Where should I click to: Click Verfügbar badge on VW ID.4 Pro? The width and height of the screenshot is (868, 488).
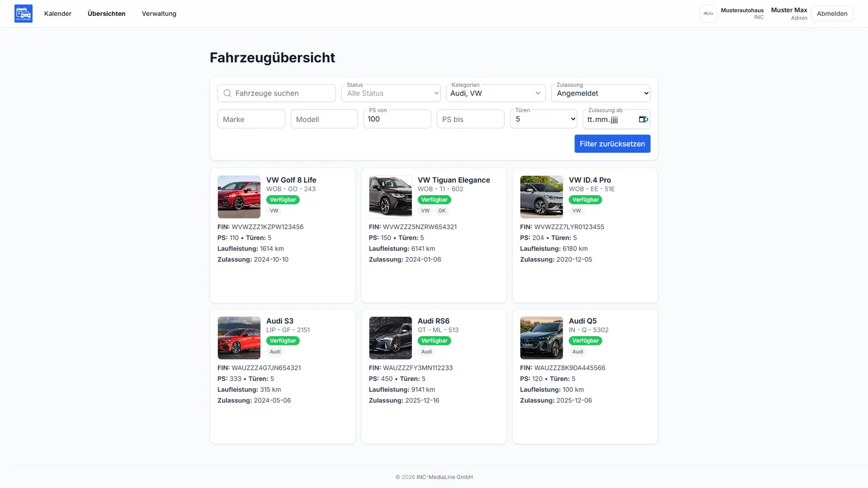coord(585,200)
